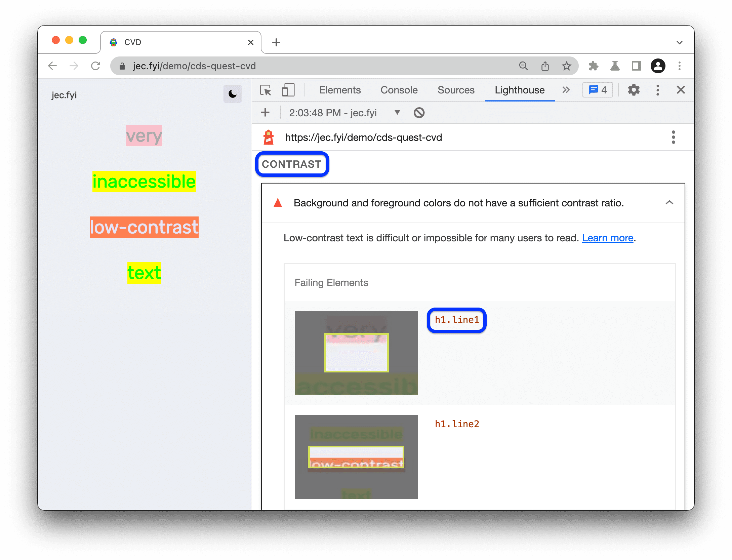Click the CONTRAST button filter
The image size is (732, 560).
pos(292,164)
